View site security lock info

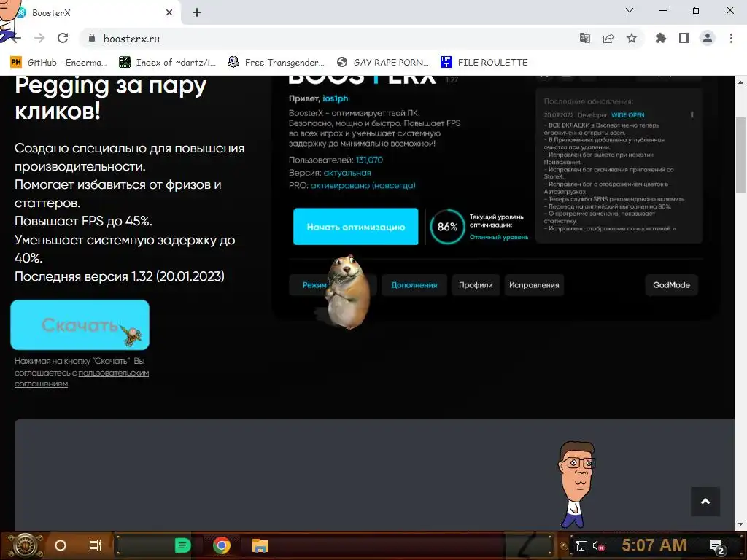click(x=92, y=38)
